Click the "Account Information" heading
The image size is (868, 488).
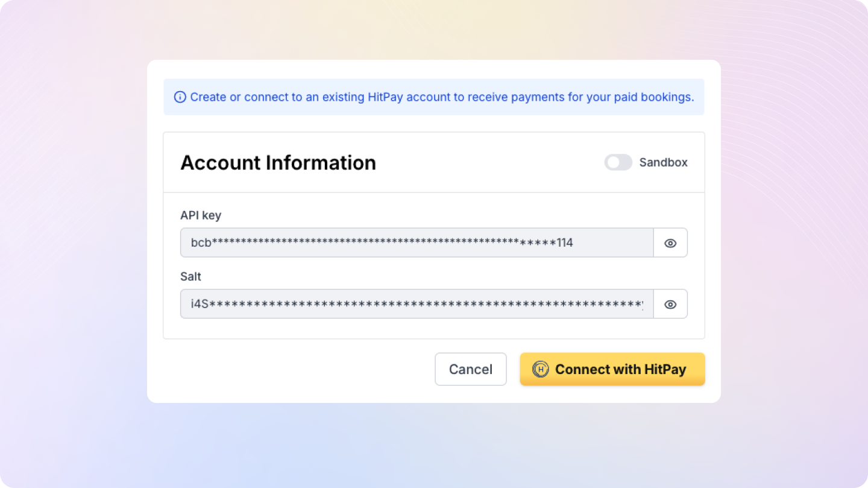click(278, 163)
